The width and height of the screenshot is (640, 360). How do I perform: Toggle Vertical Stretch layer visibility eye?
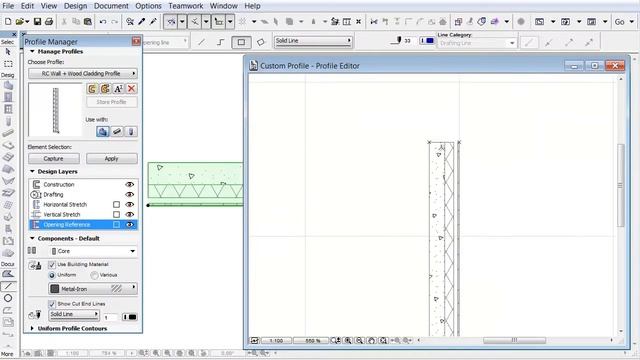(x=130, y=215)
